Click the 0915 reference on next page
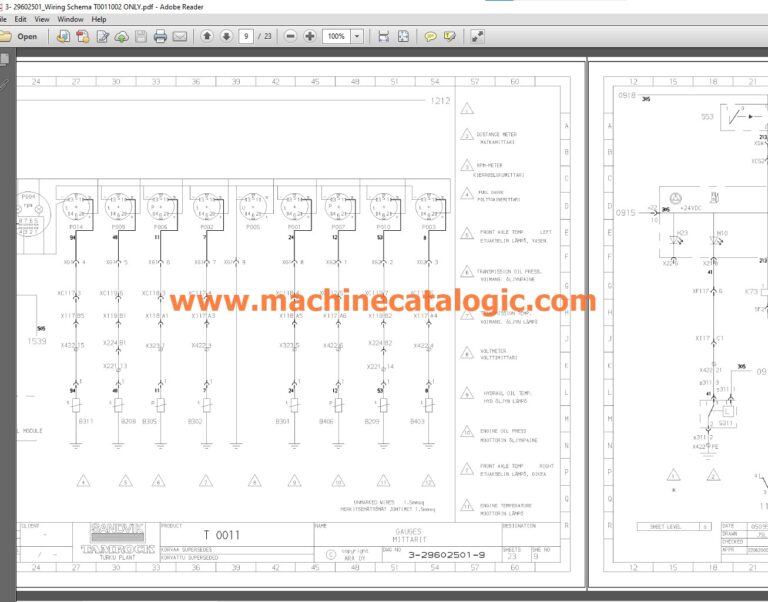The width and height of the screenshot is (768, 602). [625, 213]
